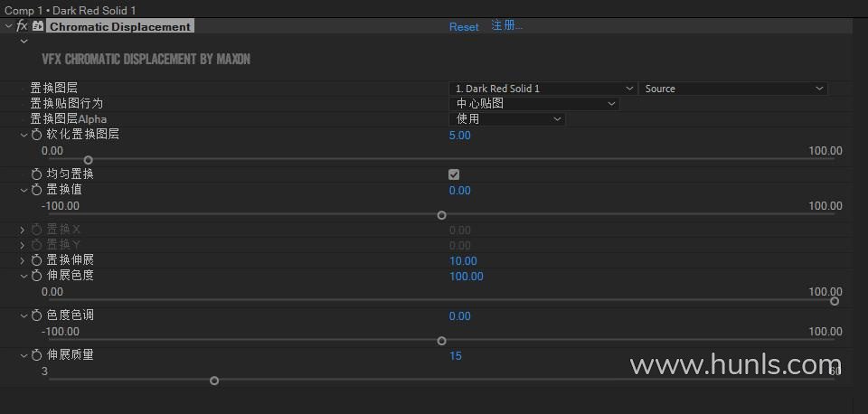868x414 pixels.
Task: Click the 置换值 slider handle
Action: point(441,215)
